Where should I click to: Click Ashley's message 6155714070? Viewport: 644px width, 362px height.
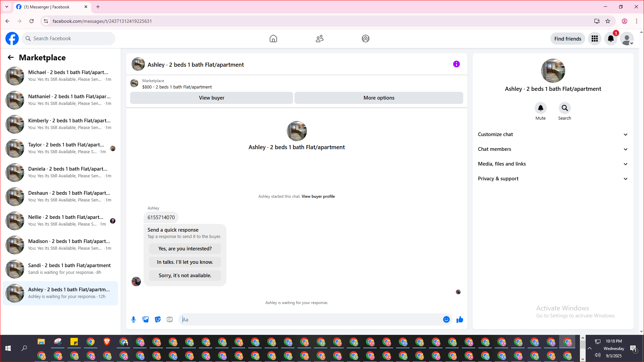tap(161, 218)
